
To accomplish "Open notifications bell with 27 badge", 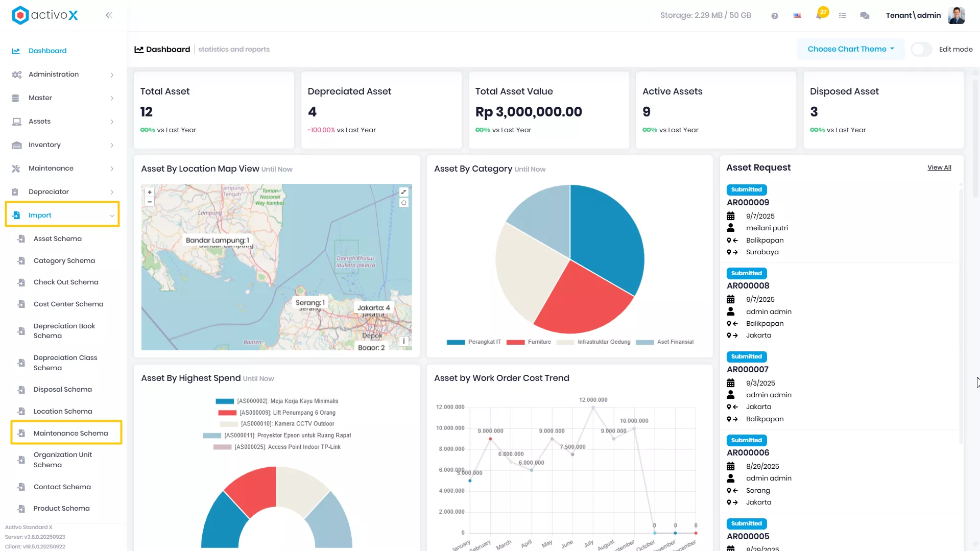I will [x=820, y=14].
